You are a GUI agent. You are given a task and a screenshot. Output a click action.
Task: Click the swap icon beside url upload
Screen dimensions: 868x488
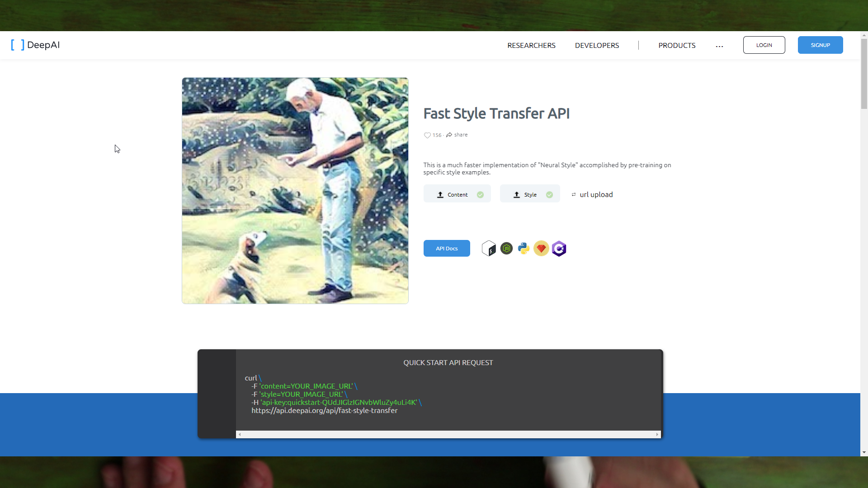tap(574, 195)
